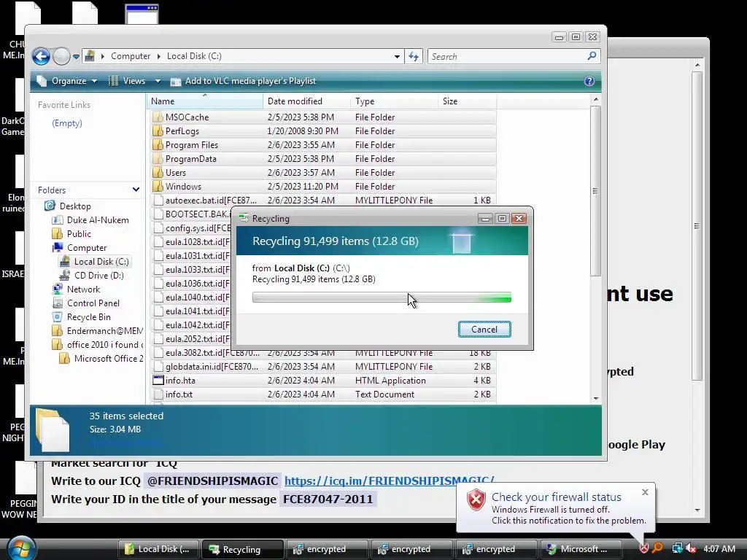This screenshot has height=560, width=747.
Task: Select the PerfLogs folder icon
Action: (158, 131)
